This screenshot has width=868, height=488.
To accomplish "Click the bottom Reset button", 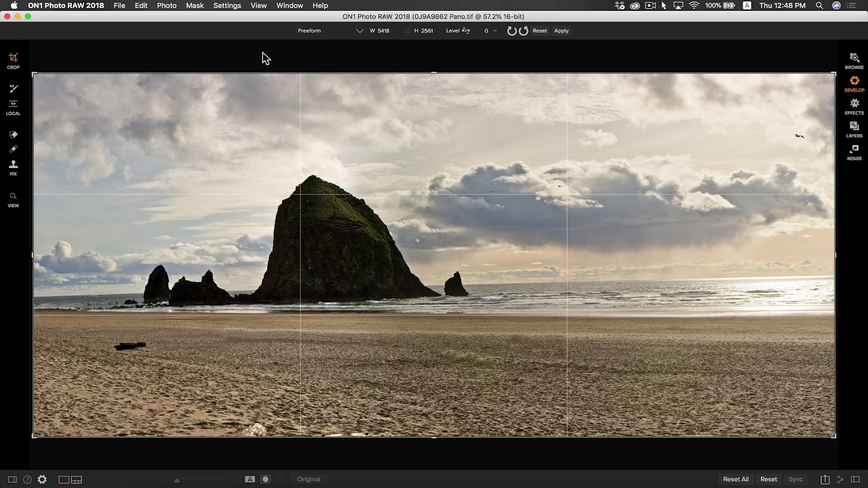I will click(x=768, y=479).
